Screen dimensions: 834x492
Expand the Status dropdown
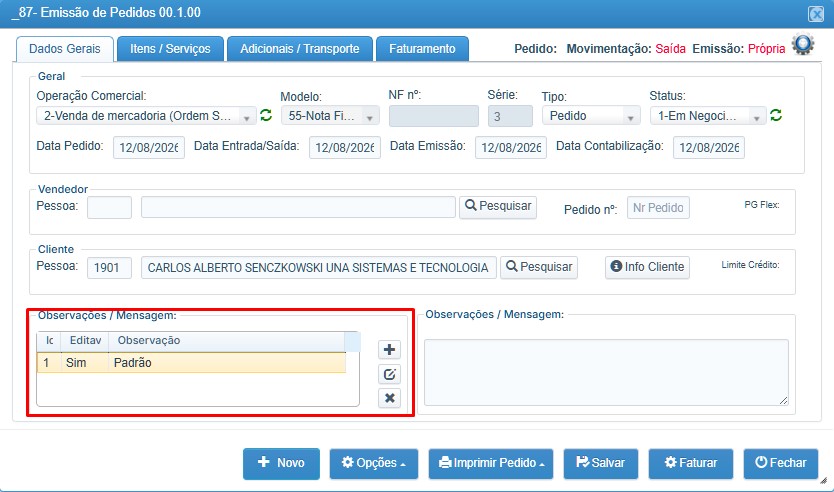pos(708,116)
